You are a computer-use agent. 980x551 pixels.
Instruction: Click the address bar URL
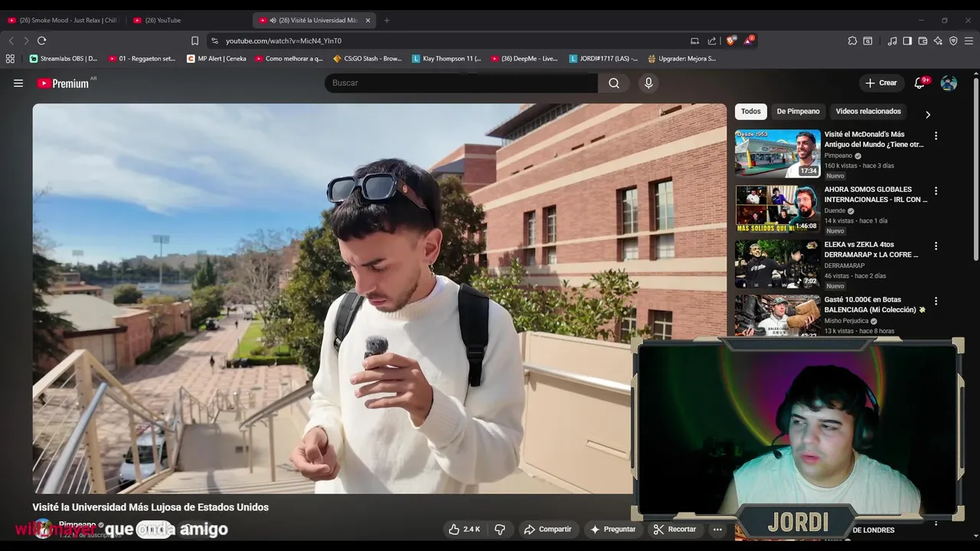coord(283,41)
